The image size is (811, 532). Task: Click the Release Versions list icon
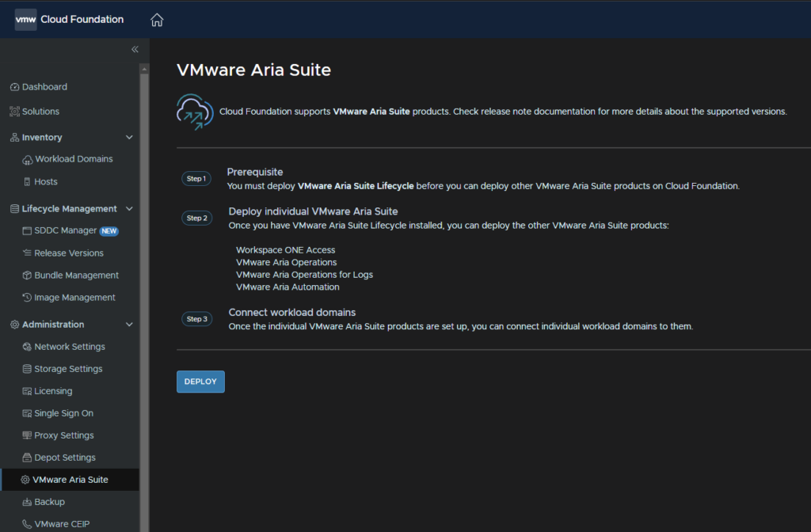click(x=27, y=253)
